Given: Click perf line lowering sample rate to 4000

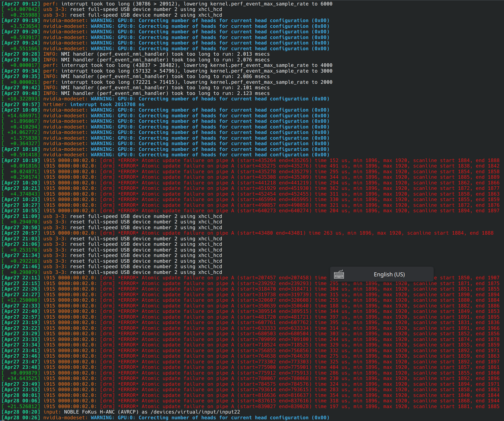Looking at the screenshot, I should [x=188, y=65].
